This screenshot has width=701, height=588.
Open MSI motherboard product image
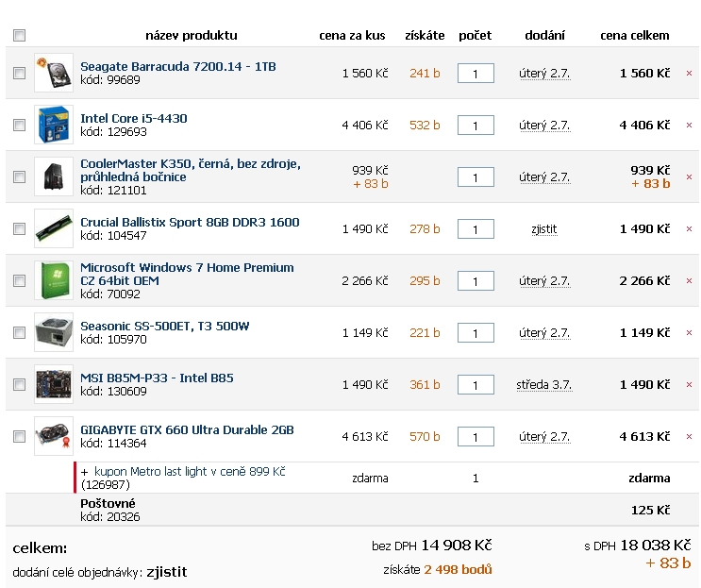click(x=54, y=384)
